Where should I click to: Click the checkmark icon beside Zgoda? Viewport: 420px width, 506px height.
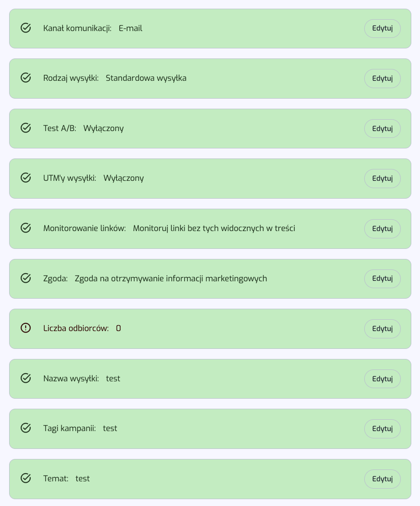[x=26, y=278]
